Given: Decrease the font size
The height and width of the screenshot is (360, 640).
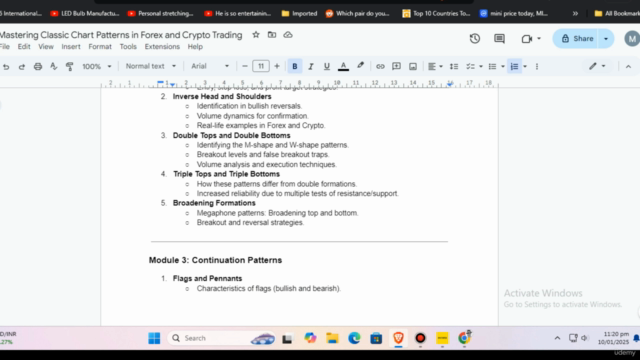Looking at the screenshot, I should pyautogui.click(x=245, y=66).
